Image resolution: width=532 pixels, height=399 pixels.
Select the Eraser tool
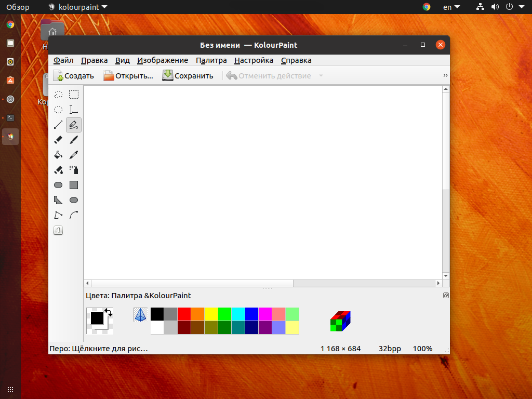58,140
